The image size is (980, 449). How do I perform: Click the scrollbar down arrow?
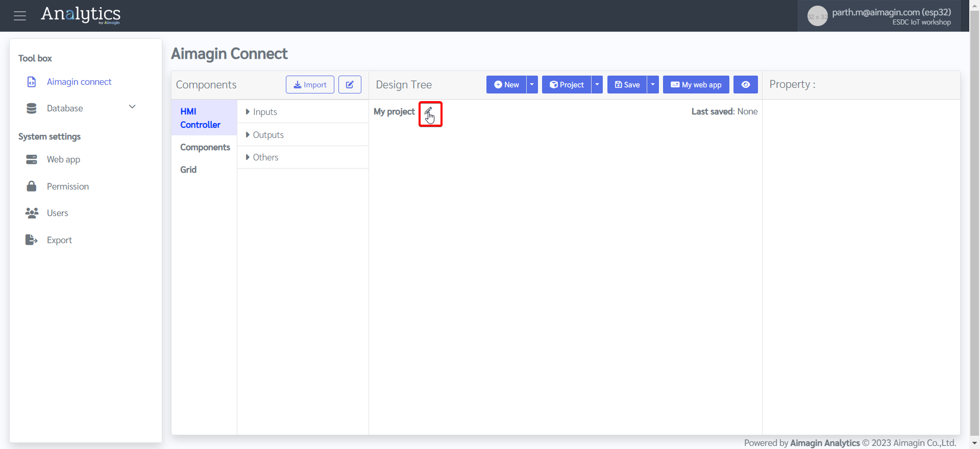[974, 443]
